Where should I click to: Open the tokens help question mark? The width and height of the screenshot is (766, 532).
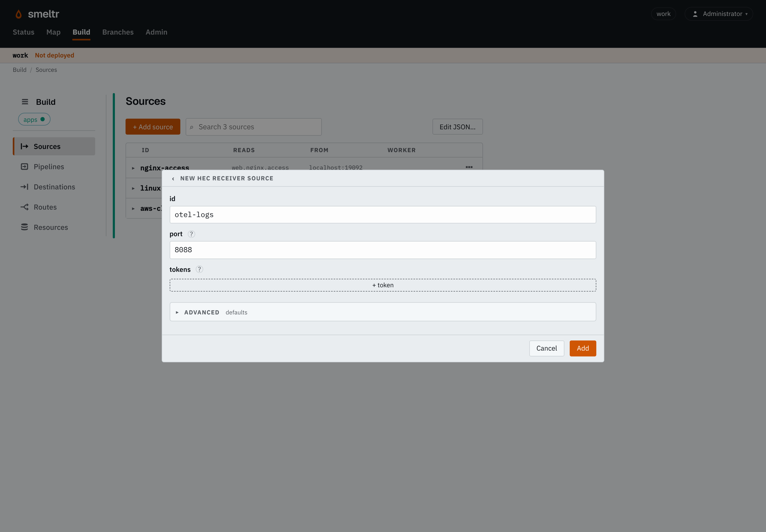pos(199,269)
